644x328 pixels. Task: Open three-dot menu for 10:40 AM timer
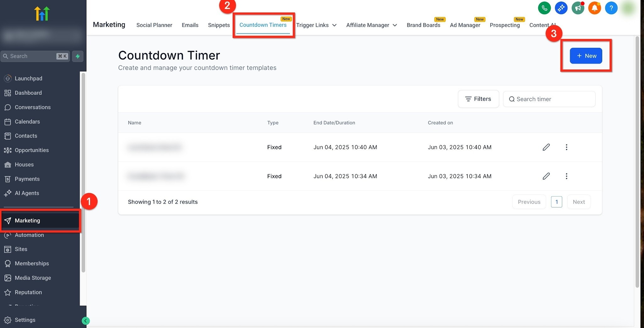566,147
